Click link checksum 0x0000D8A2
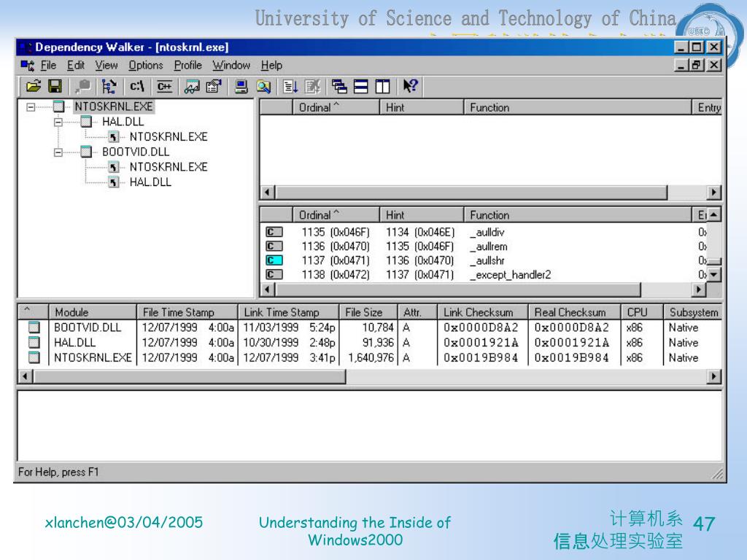747x560 pixels. pyautogui.click(x=481, y=327)
